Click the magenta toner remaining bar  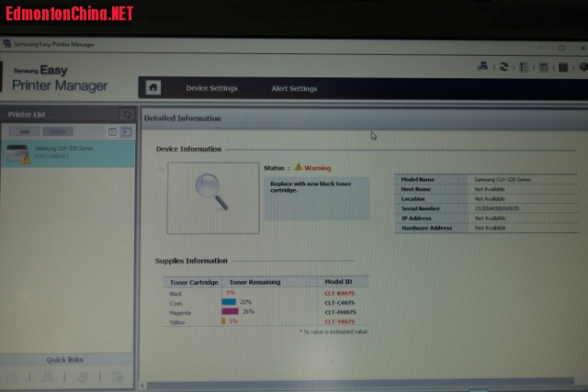tap(231, 311)
